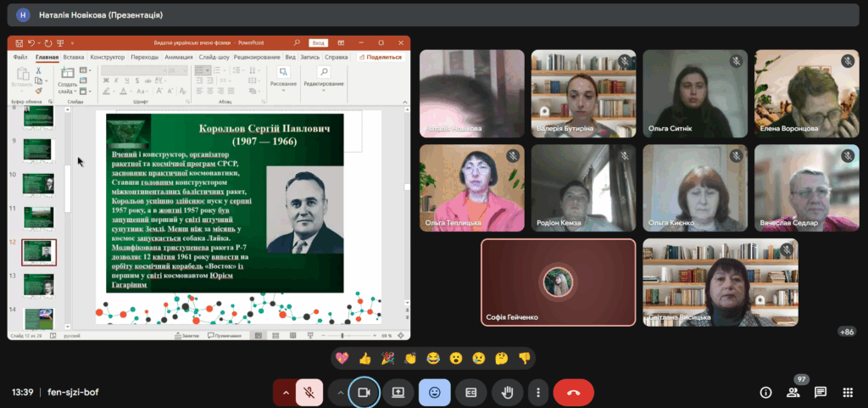The width and height of the screenshot is (868, 408).
Task: Open the three-dot more options menu
Action: pos(538,393)
